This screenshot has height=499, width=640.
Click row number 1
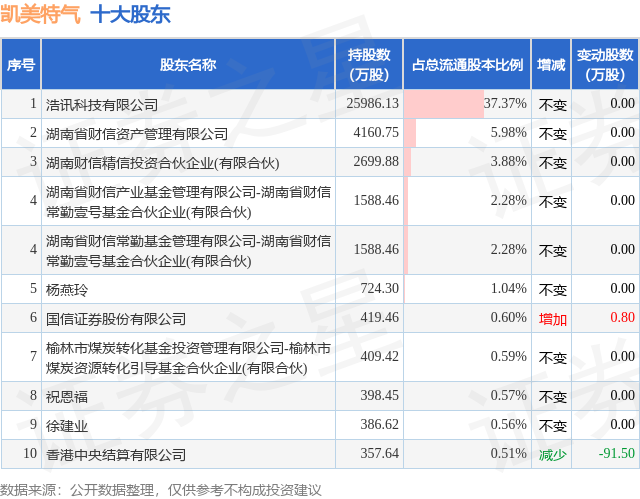click(x=33, y=103)
